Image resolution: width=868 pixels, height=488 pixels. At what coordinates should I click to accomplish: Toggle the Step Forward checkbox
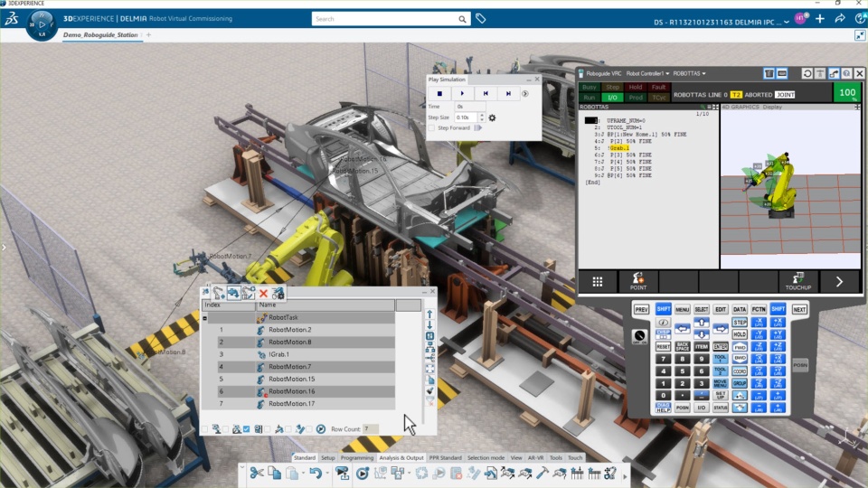[431, 127]
